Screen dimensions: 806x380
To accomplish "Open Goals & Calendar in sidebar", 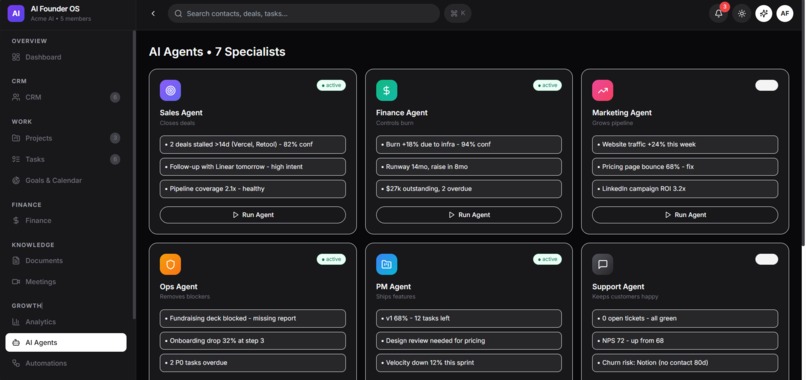I will (66, 180).
